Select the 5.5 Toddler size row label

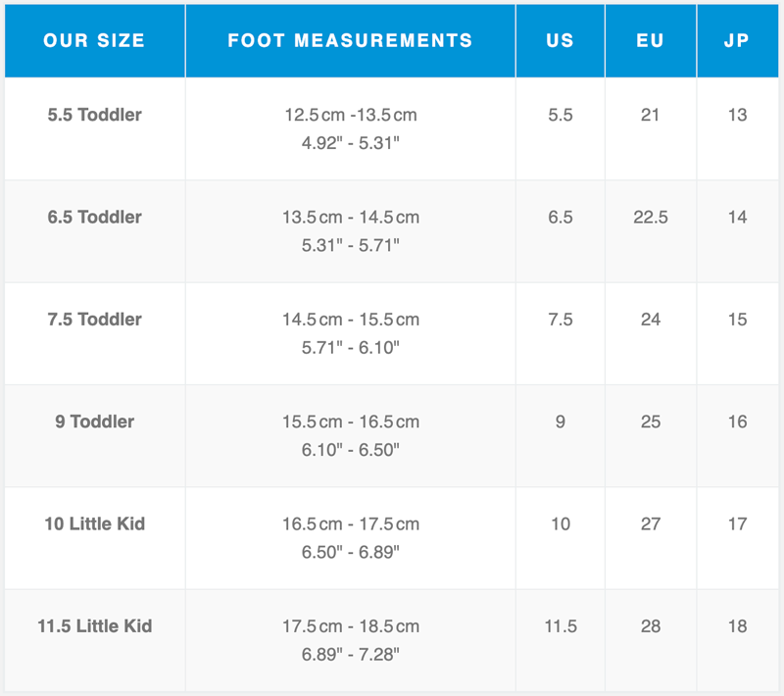click(x=94, y=115)
